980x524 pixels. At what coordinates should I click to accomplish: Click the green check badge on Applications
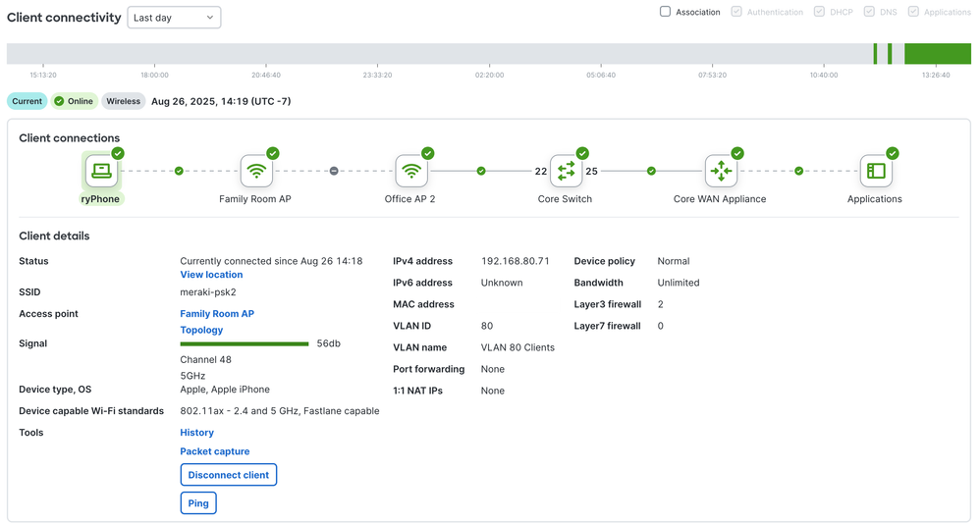[x=893, y=153]
